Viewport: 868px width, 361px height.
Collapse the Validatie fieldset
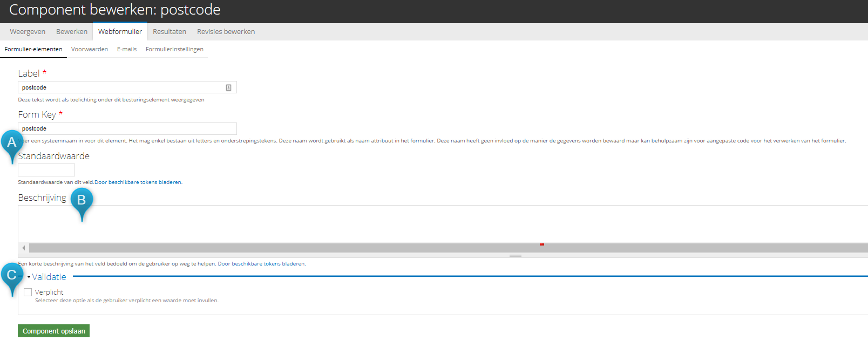[x=49, y=277]
